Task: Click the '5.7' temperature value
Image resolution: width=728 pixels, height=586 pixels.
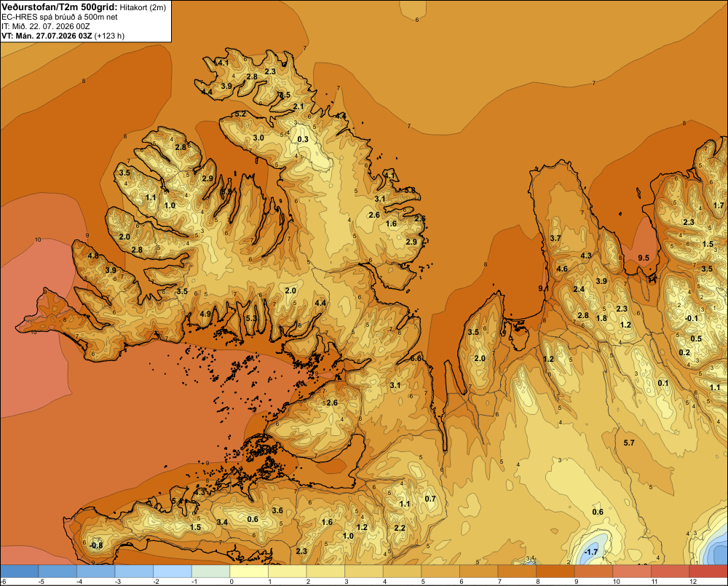Action: (629, 443)
